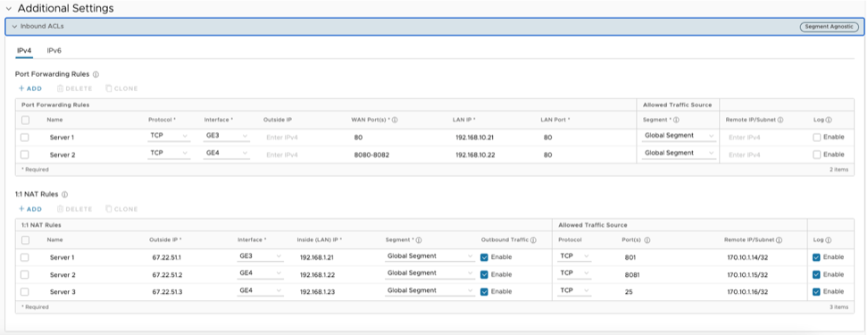Click ADD under 1:1 NAT Rules
This screenshot has height=335, width=868.
pyautogui.click(x=29, y=209)
